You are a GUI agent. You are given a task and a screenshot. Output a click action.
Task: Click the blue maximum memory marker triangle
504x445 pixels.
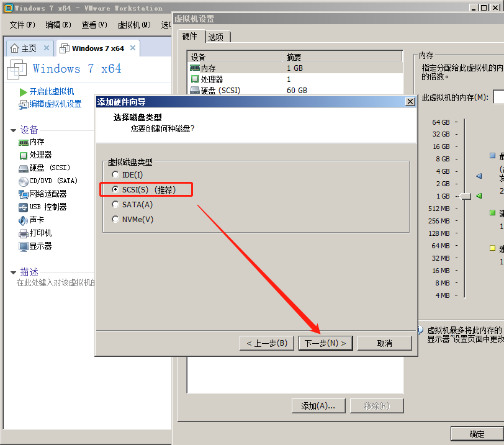(479, 176)
